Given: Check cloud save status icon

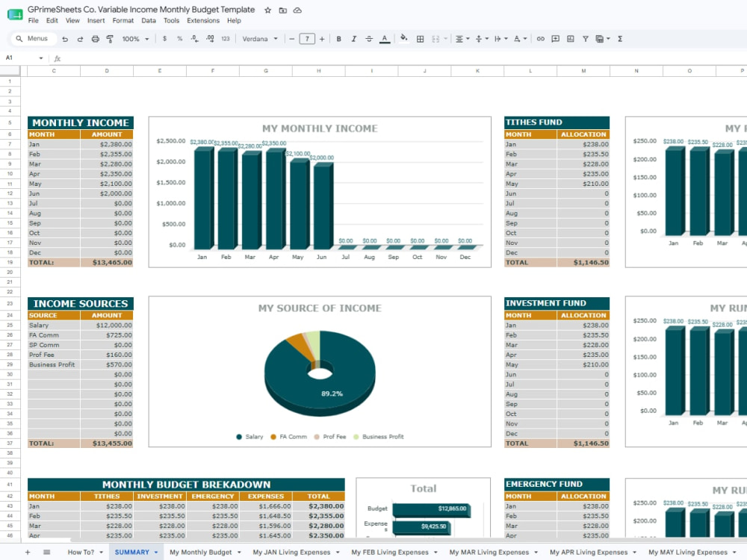Looking at the screenshot, I should [297, 10].
